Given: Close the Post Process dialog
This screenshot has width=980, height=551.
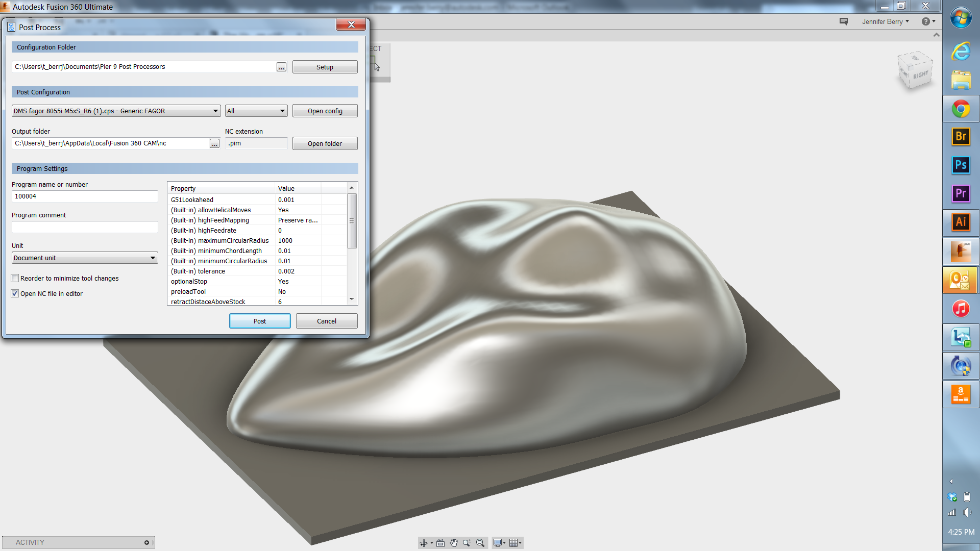Looking at the screenshot, I should click(x=351, y=24).
